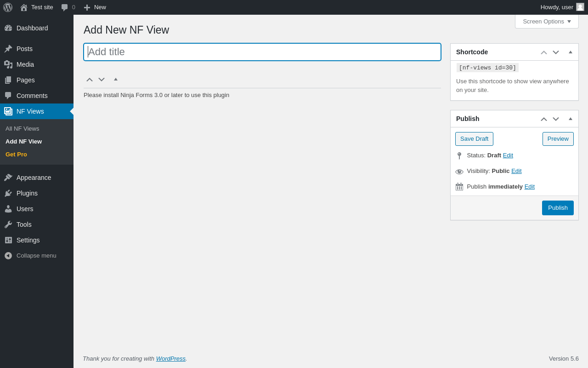Select the [nf-views id=30] shortcode text
This screenshot has height=368, width=588.
[x=487, y=68]
